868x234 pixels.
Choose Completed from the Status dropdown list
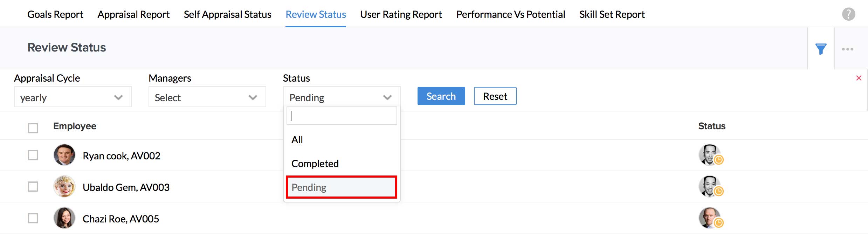click(315, 164)
